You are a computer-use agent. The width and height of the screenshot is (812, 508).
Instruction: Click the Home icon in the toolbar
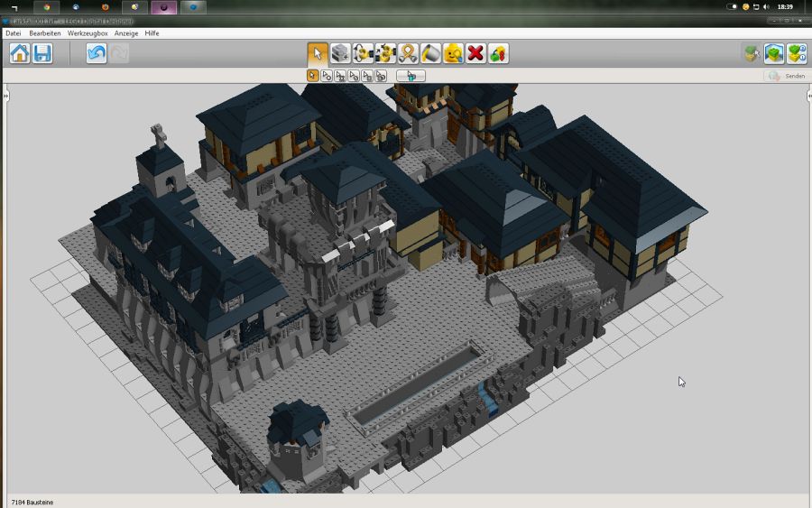pos(19,53)
